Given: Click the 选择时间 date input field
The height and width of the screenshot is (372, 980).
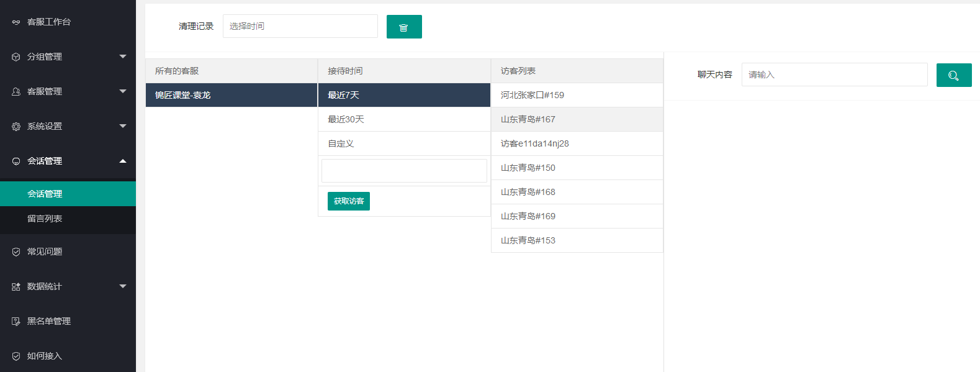Looking at the screenshot, I should 300,26.
